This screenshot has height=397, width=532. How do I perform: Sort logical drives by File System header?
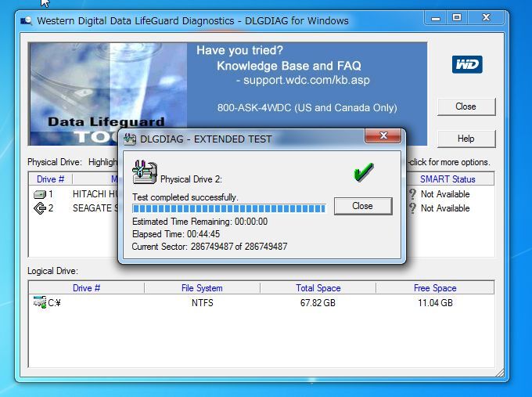pyautogui.click(x=202, y=288)
